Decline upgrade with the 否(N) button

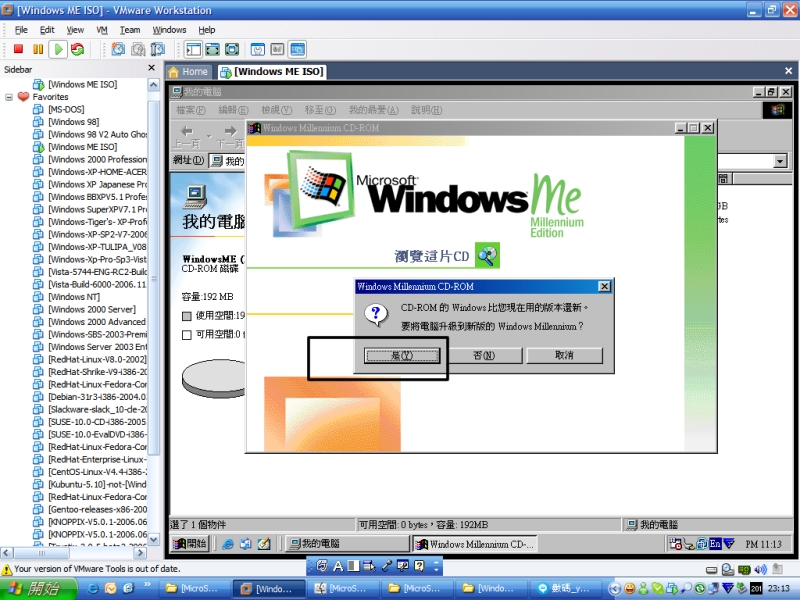[x=484, y=356]
